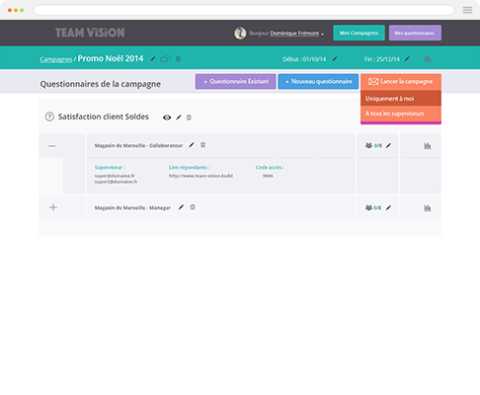Delete the Promo Noël 2014 campaign

[178, 59]
